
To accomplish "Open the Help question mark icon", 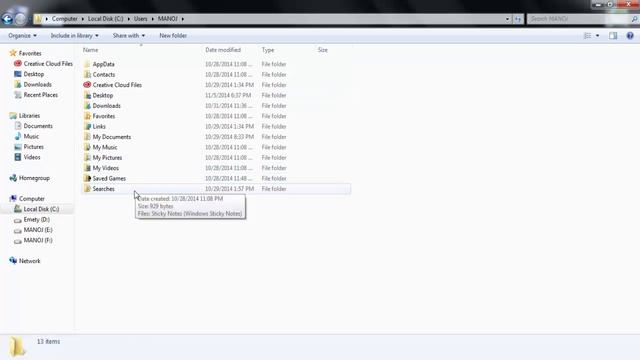I will [630, 36].
